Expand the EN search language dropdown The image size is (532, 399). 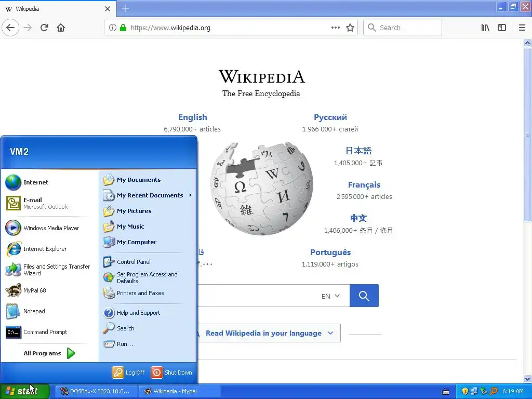330,296
